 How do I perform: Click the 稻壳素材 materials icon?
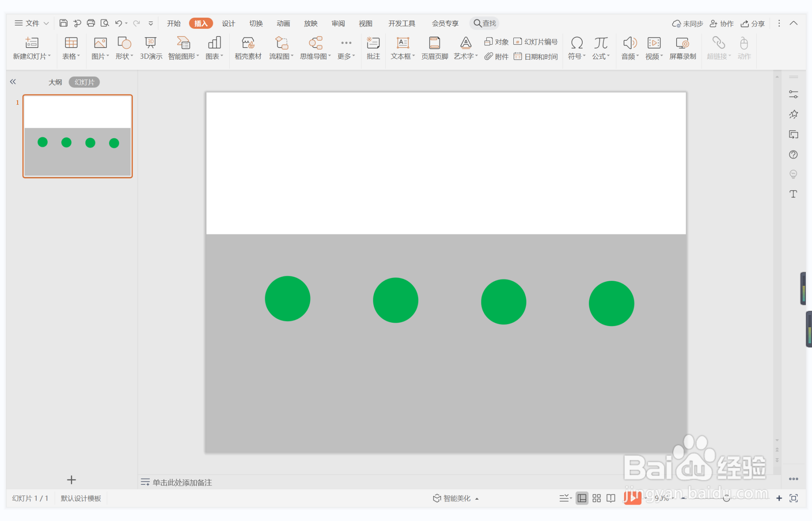(x=248, y=48)
